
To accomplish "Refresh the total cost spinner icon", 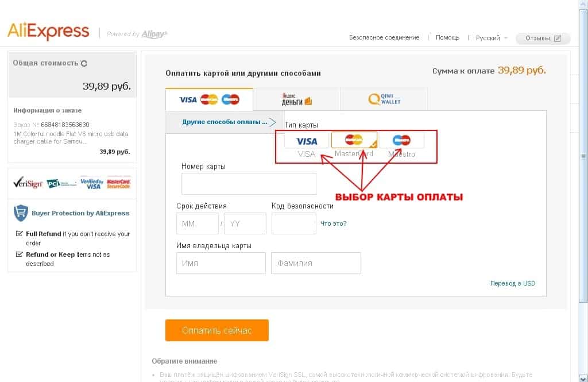I will click(84, 64).
